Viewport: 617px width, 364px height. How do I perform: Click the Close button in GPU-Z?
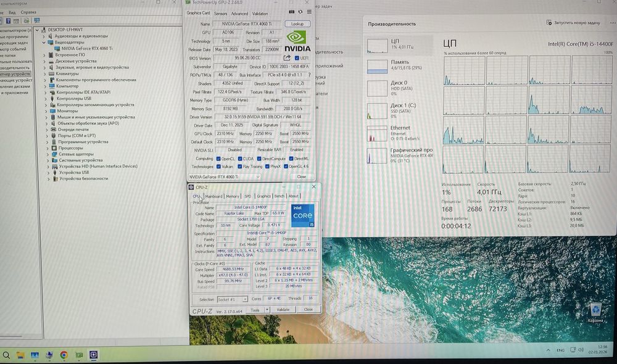point(302,176)
